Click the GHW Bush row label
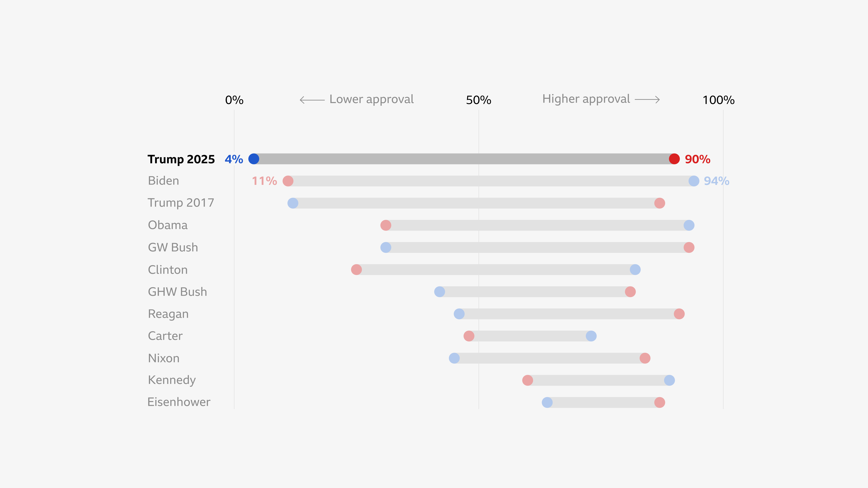The width and height of the screenshot is (868, 488). (177, 292)
